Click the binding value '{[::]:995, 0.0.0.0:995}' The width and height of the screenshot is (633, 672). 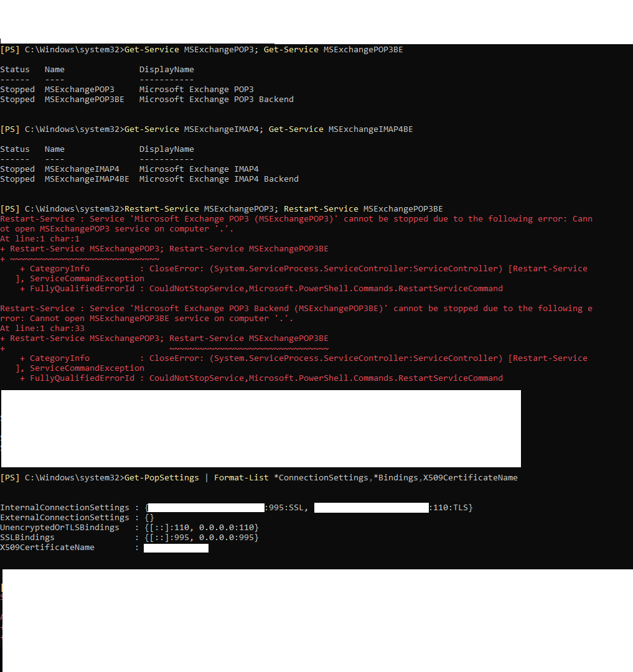[x=202, y=538]
